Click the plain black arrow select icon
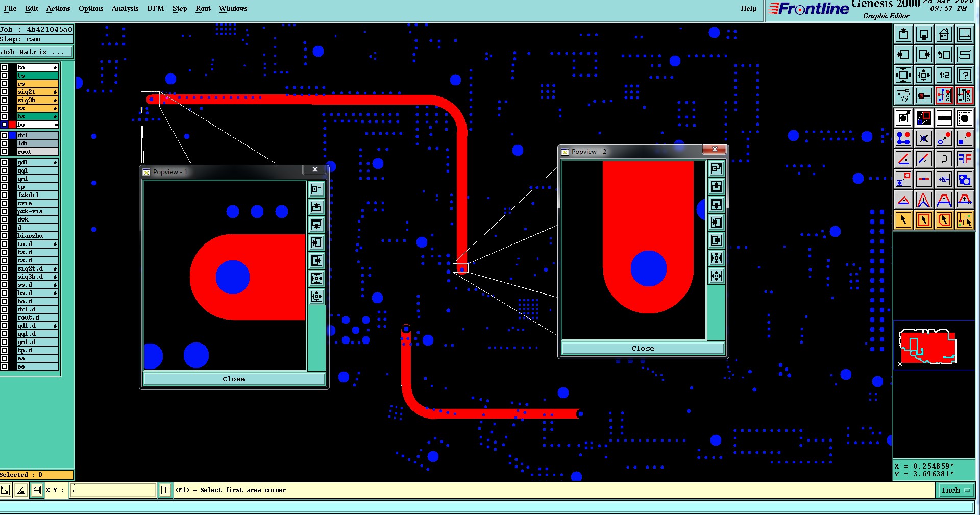 coord(903,220)
